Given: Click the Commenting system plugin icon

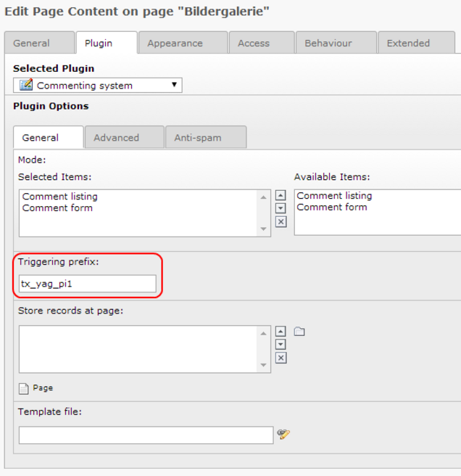Looking at the screenshot, I should [26, 86].
